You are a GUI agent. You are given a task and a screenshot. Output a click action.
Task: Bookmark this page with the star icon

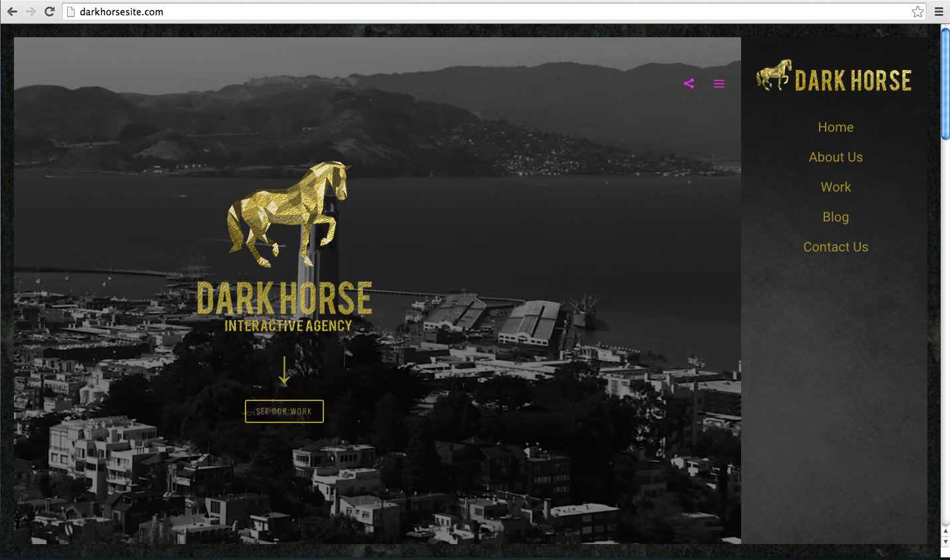[x=917, y=11]
